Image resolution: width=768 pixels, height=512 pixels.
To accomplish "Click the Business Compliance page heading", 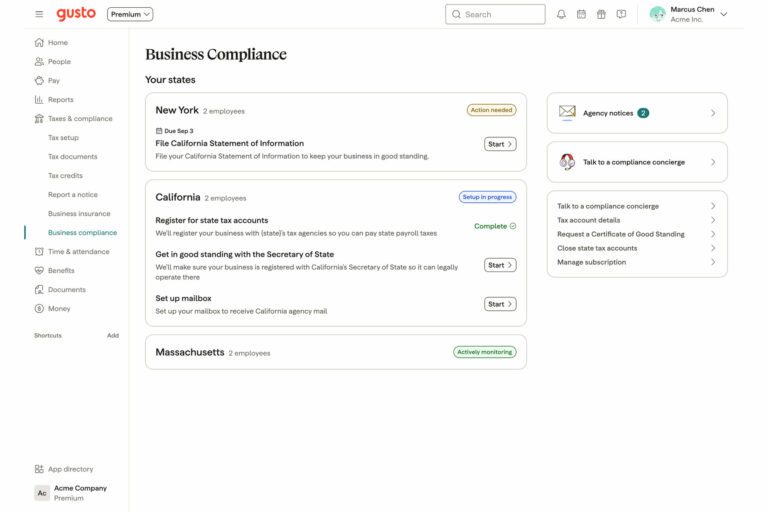I will pyautogui.click(x=216, y=54).
